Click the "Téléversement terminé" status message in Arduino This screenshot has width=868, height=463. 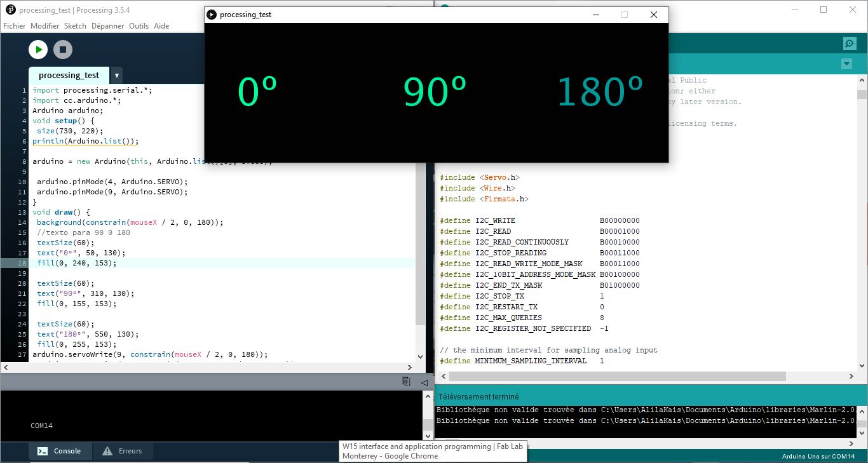(x=478, y=396)
